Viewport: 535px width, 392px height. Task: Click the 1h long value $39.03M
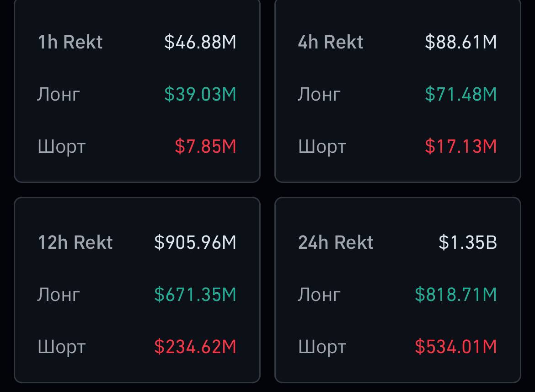[x=200, y=94]
